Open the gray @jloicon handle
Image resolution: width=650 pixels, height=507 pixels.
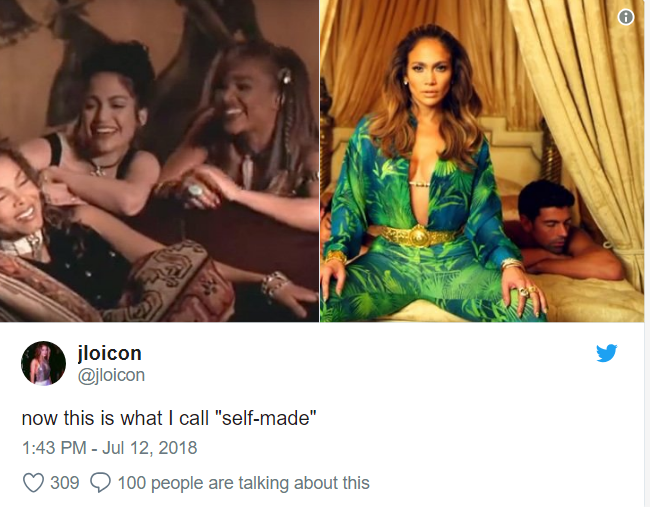pos(112,375)
